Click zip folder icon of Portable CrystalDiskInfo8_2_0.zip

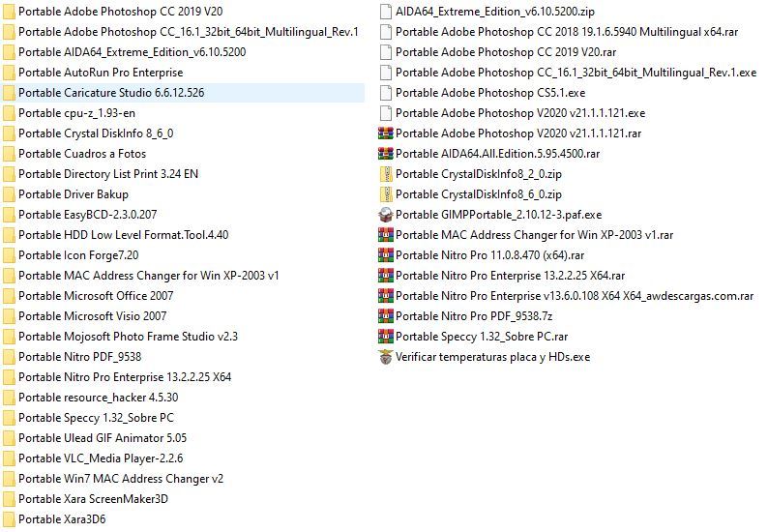tap(386, 174)
